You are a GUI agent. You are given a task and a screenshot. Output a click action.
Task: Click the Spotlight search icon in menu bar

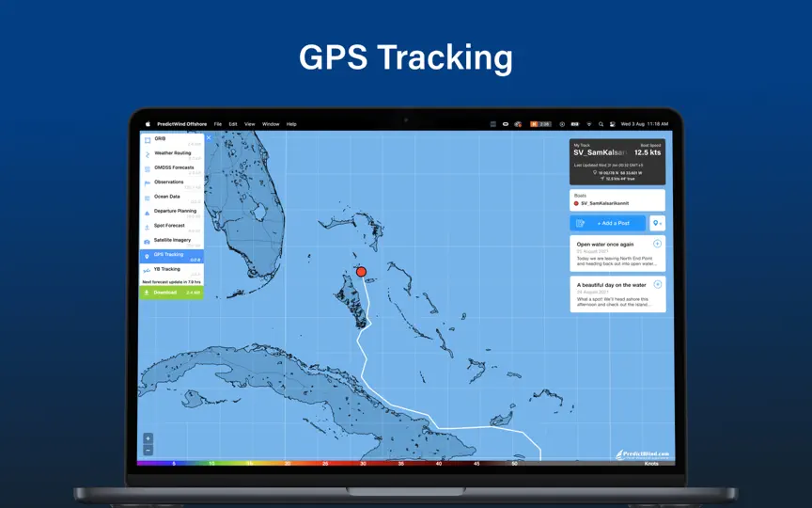(x=601, y=124)
